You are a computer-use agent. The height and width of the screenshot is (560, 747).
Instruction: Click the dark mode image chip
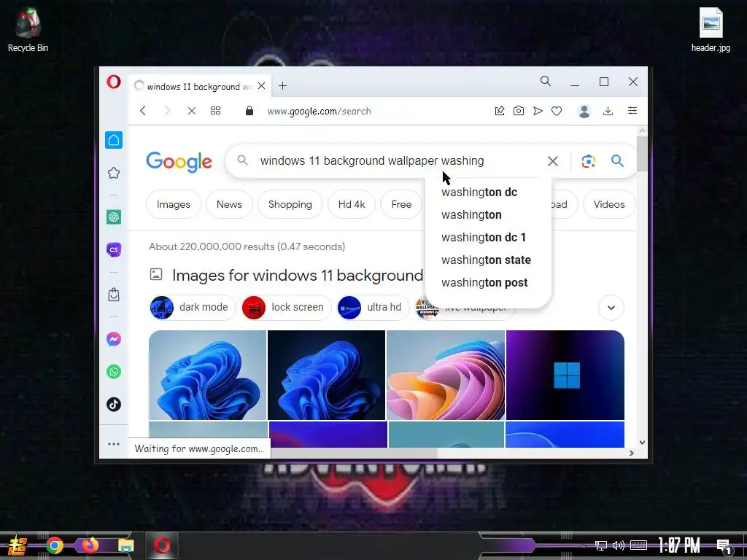(193, 307)
